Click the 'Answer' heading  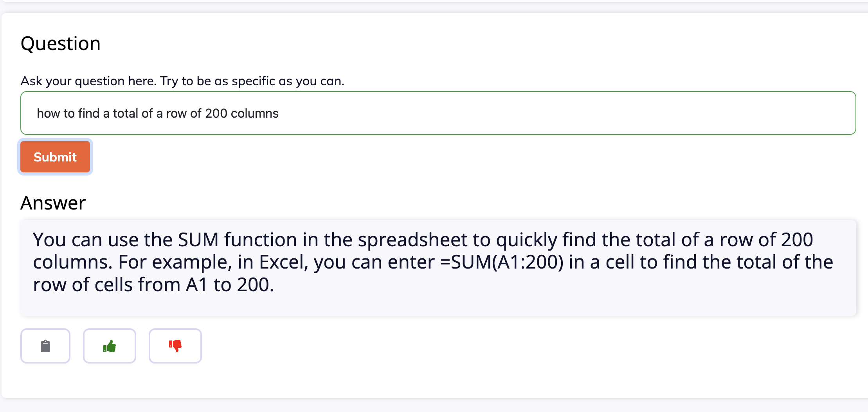53,203
